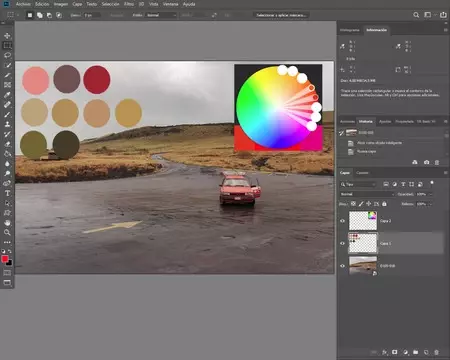Open the layer filter type dropdown
This screenshot has height=360, width=450.
point(358,184)
